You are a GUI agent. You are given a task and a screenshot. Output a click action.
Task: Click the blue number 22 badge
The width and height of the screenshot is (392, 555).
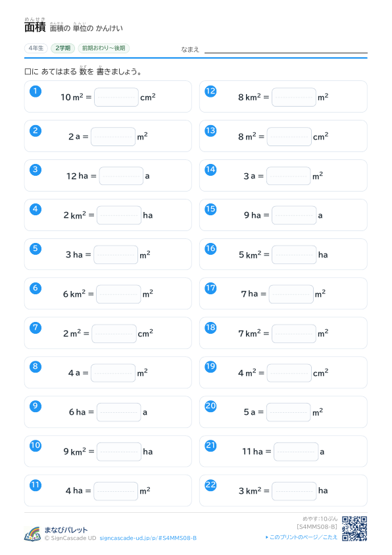(x=210, y=485)
